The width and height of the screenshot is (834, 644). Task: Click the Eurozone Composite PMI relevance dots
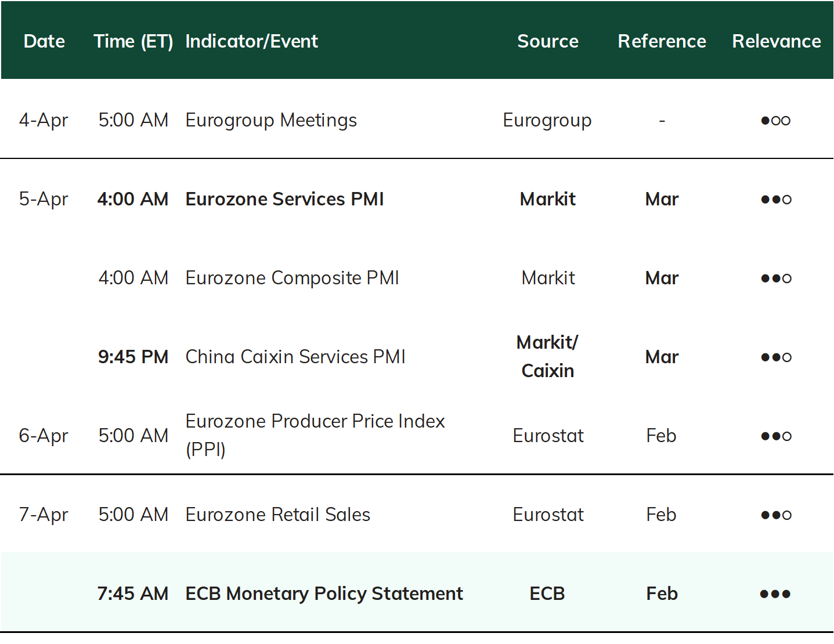[x=776, y=278]
